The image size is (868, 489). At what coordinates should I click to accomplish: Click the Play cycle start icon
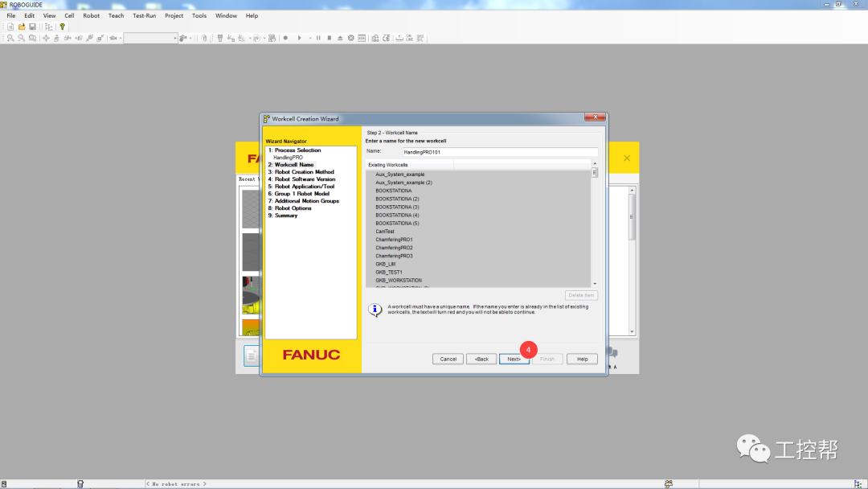(x=300, y=39)
